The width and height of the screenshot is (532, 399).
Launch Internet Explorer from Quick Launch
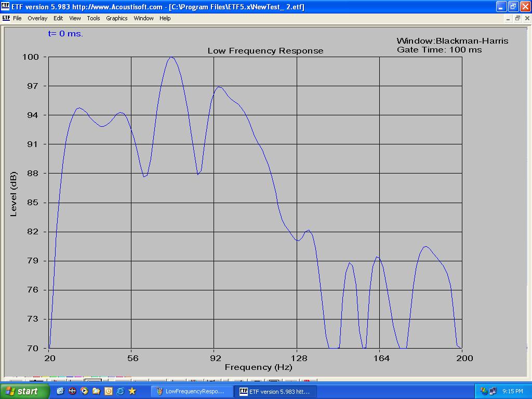click(x=120, y=391)
